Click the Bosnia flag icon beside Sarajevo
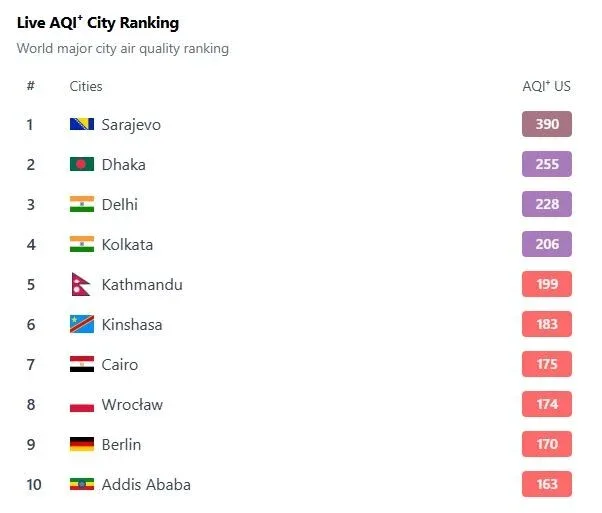Viewport: 602px width, 513px height. coord(81,124)
